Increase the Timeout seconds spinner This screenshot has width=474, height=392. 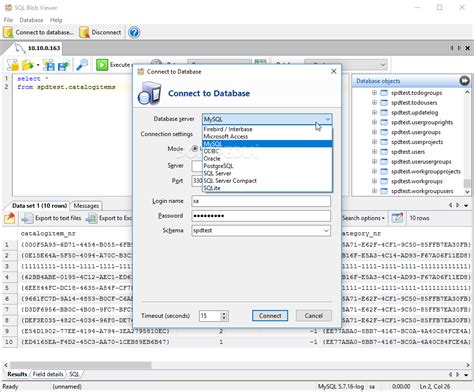tap(224, 313)
